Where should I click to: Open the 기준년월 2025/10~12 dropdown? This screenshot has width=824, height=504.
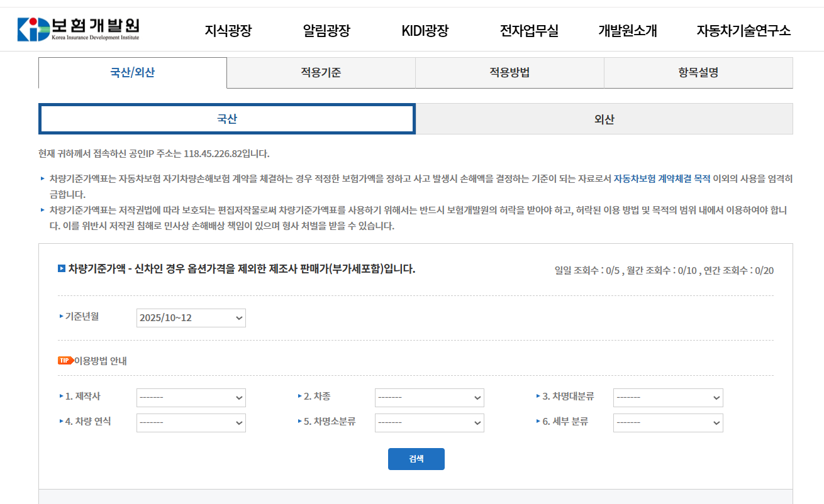point(191,318)
